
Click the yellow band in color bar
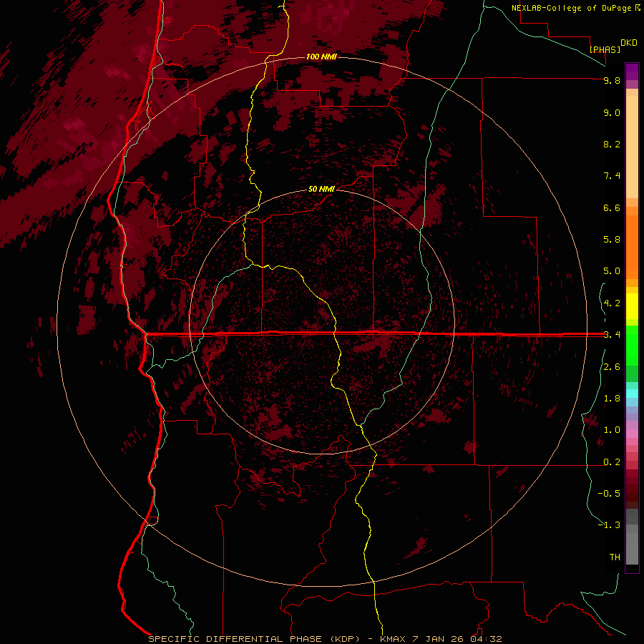(632, 306)
